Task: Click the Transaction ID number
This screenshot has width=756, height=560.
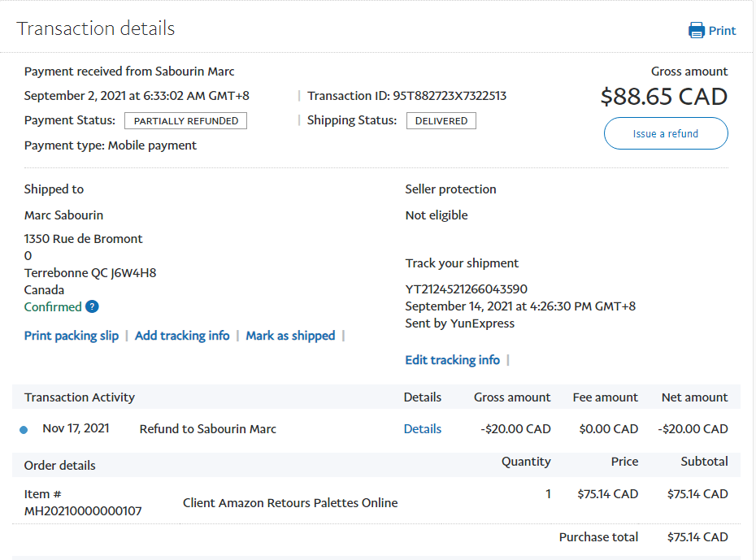Action: 450,96
